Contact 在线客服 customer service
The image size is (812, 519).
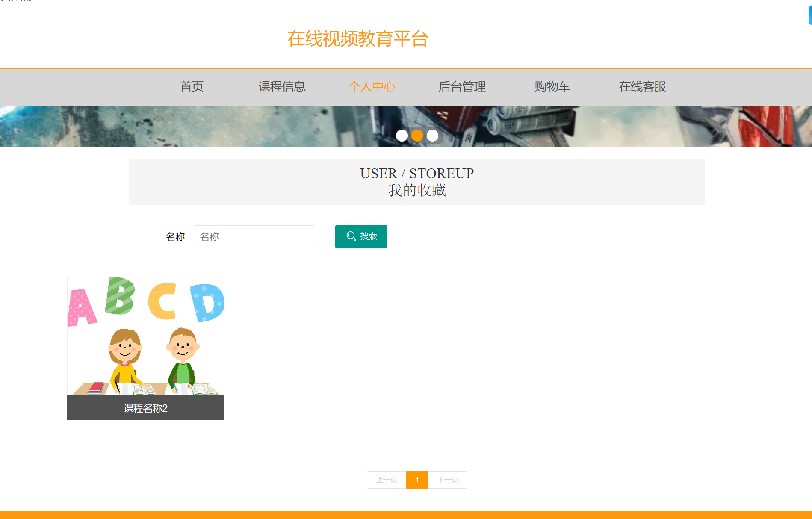click(643, 87)
